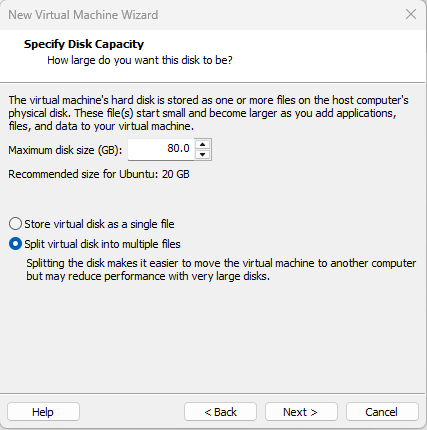Go back with the < Back button

[x=220, y=412]
